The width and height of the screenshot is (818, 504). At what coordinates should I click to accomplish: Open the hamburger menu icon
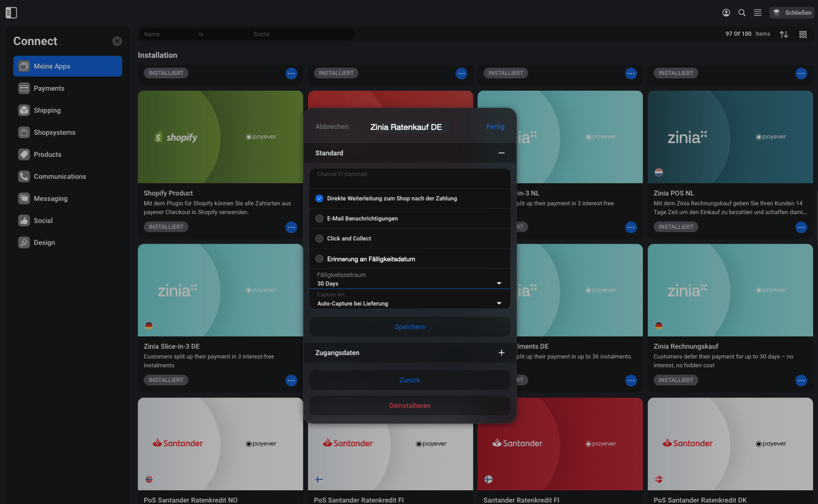point(758,13)
